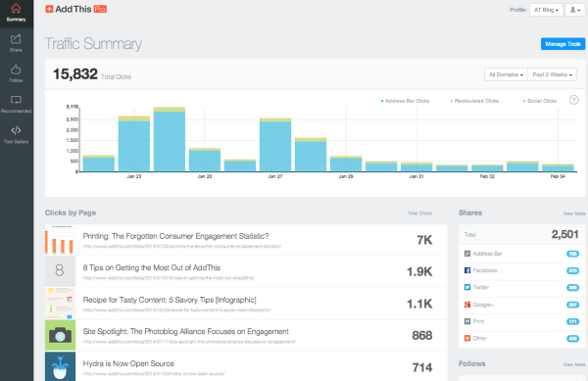Click the Clicks by Page heading

[x=71, y=213]
